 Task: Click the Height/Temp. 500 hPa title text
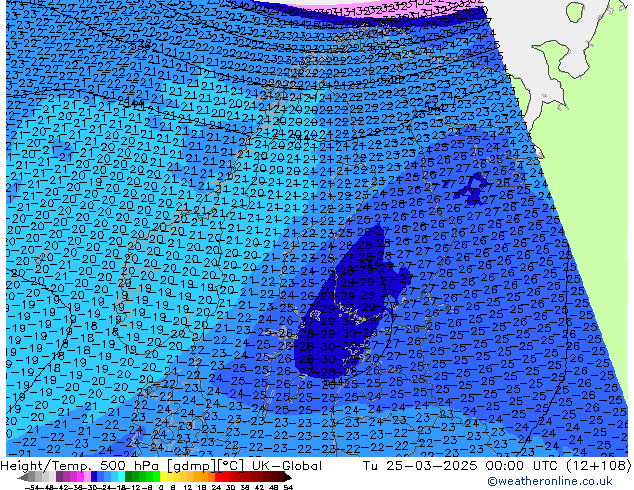coord(78,466)
